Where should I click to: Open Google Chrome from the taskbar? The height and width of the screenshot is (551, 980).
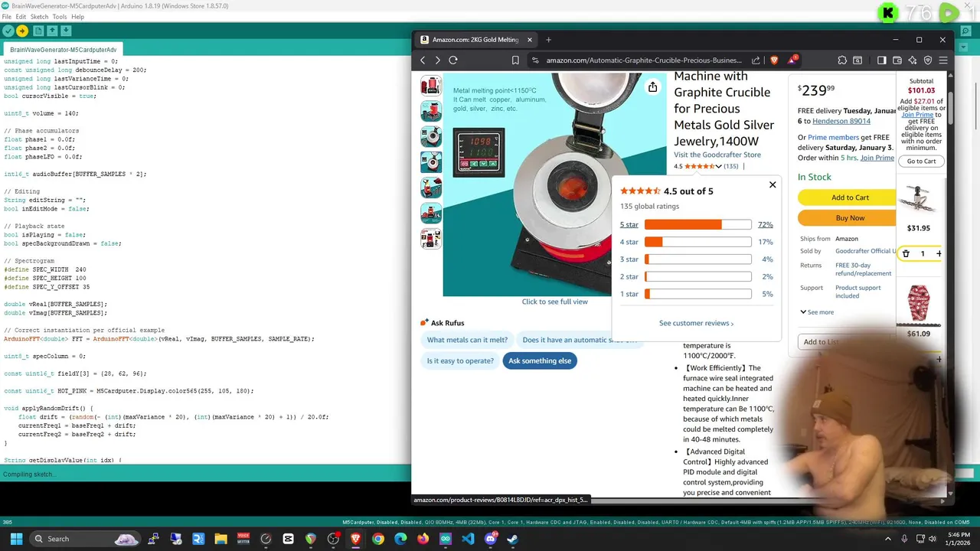tap(378, 539)
